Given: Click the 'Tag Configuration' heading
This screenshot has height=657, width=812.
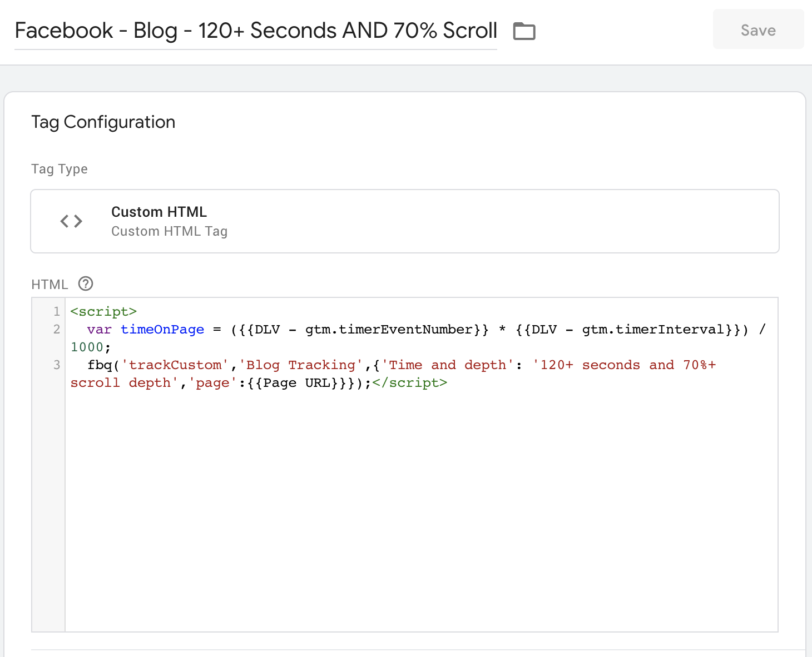Looking at the screenshot, I should click(x=103, y=122).
